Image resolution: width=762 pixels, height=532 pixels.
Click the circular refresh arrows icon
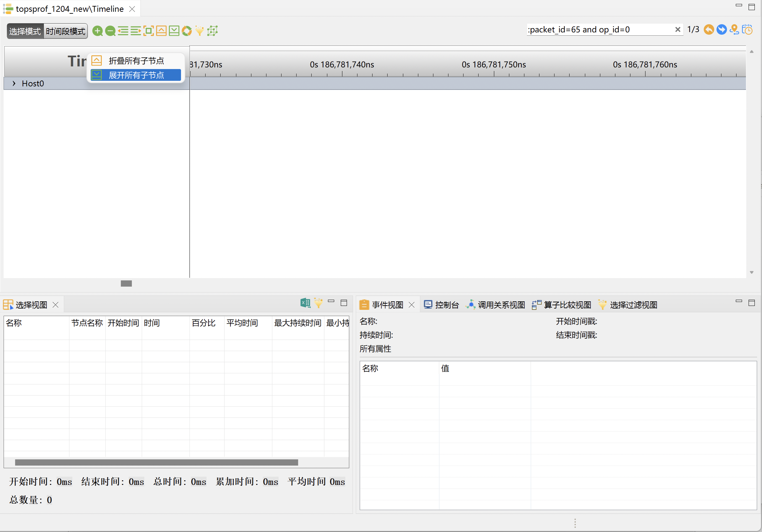point(187,31)
